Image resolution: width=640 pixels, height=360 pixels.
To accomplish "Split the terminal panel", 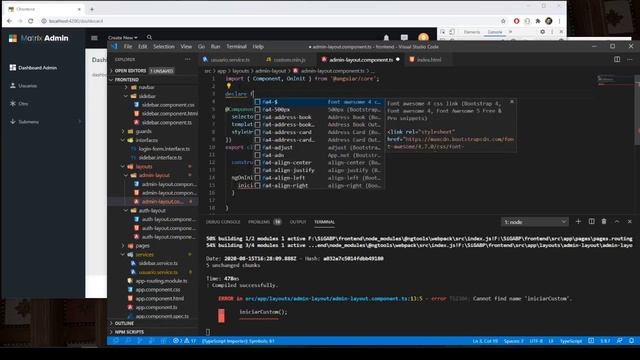I will [591, 221].
